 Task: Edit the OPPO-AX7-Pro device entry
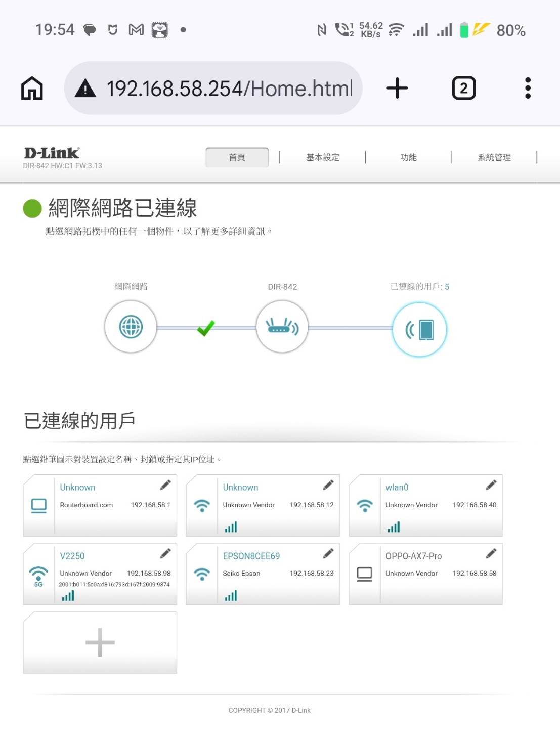pos(491,553)
